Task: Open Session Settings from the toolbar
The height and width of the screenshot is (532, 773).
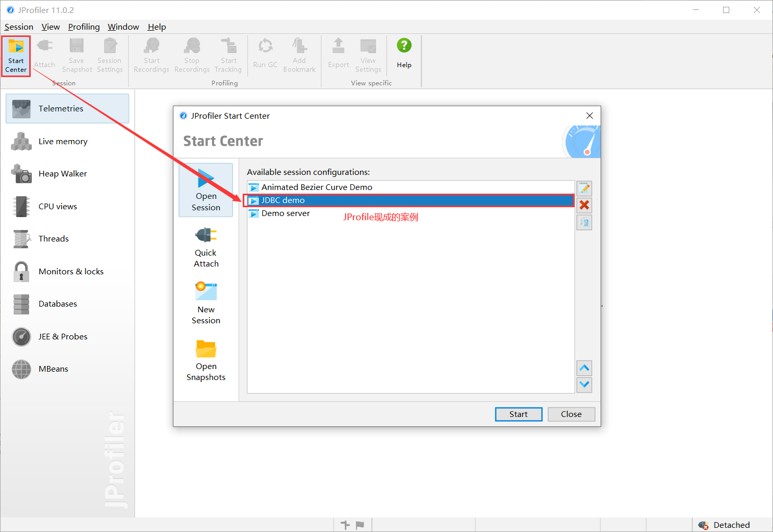Action: (110, 56)
